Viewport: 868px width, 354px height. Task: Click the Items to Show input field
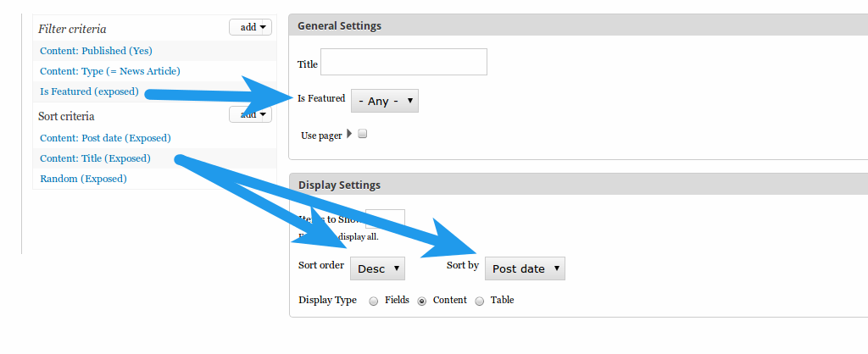pyautogui.click(x=386, y=219)
